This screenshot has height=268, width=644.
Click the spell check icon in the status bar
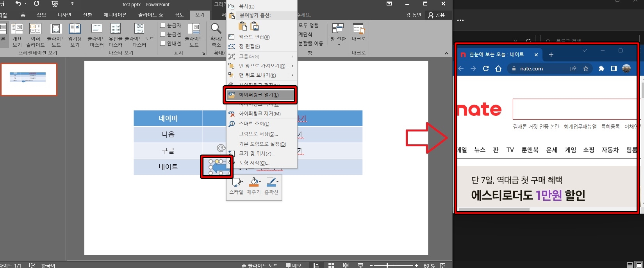[32, 265]
